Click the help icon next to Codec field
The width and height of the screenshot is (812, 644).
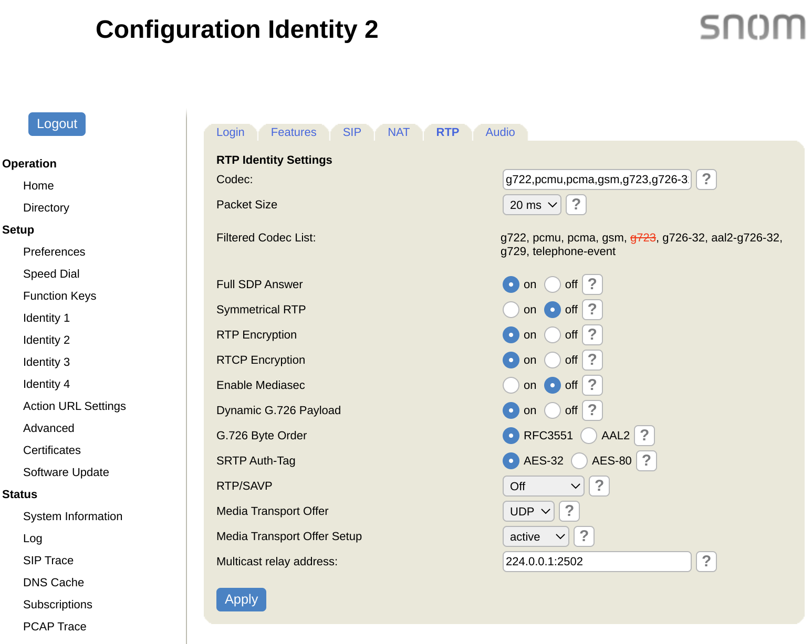pyautogui.click(x=706, y=180)
